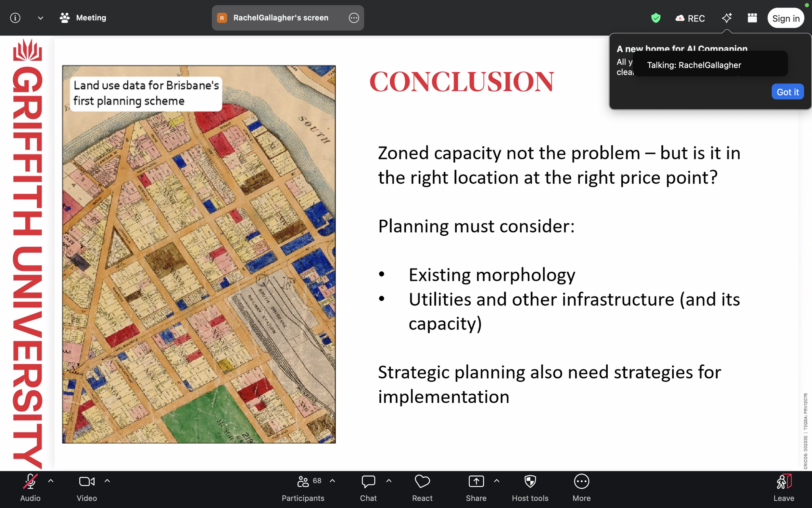Expand video options arrow next to Video
Viewport: 812px width, 508px height.
click(x=107, y=481)
